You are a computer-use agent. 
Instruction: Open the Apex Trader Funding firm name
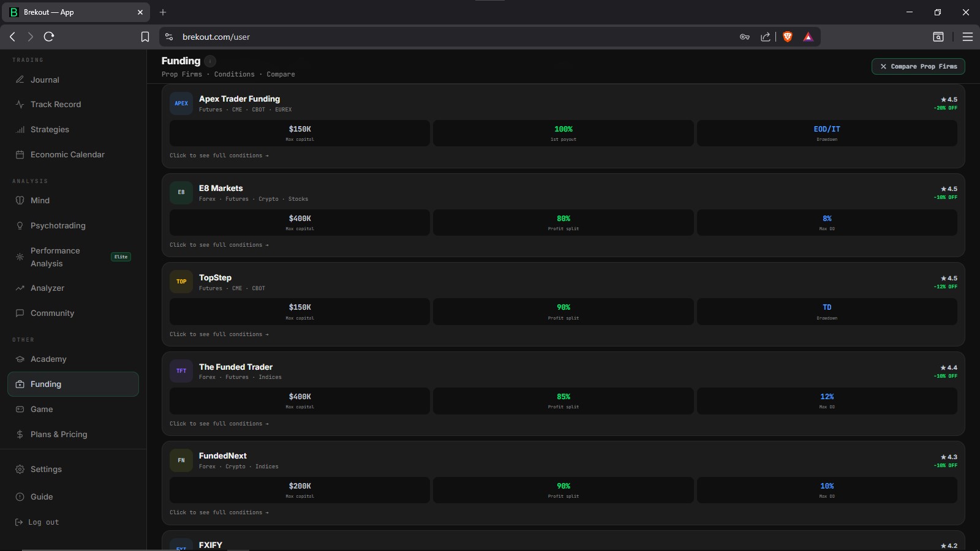[x=239, y=99]
